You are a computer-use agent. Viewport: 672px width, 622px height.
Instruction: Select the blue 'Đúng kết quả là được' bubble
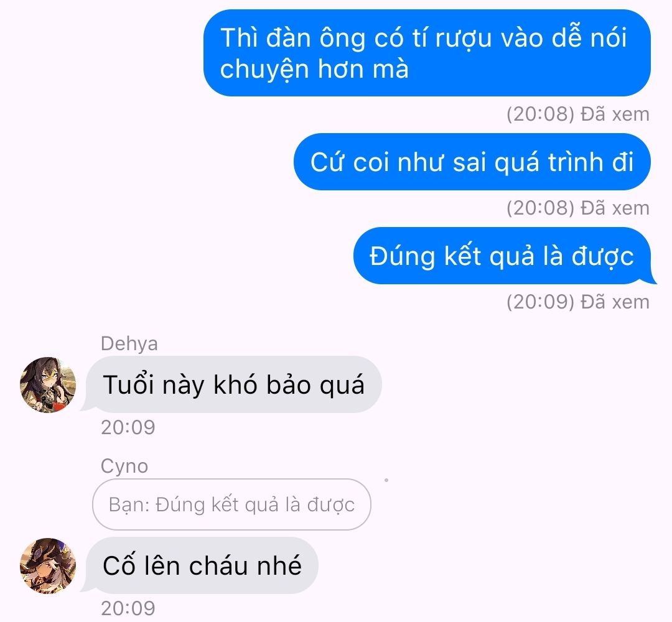click(x=502, y=256)
